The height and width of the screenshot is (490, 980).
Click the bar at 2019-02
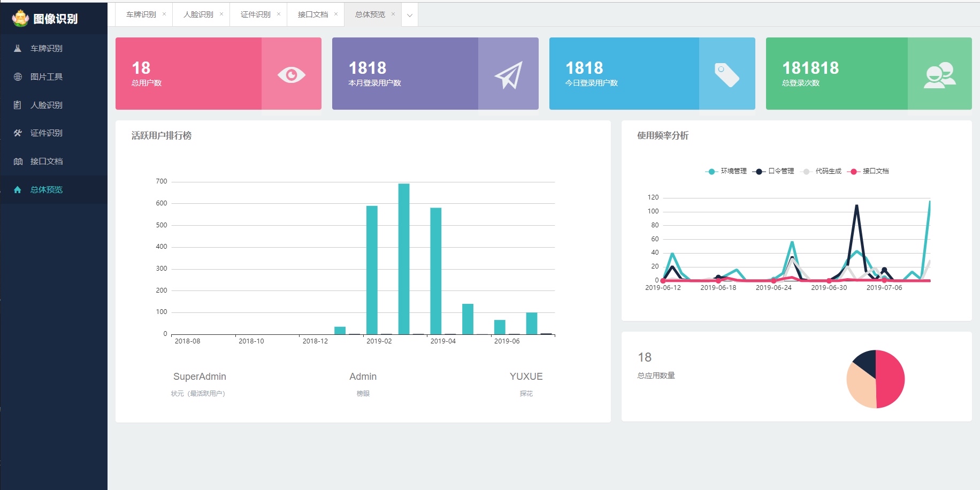(x=372, y=270)
